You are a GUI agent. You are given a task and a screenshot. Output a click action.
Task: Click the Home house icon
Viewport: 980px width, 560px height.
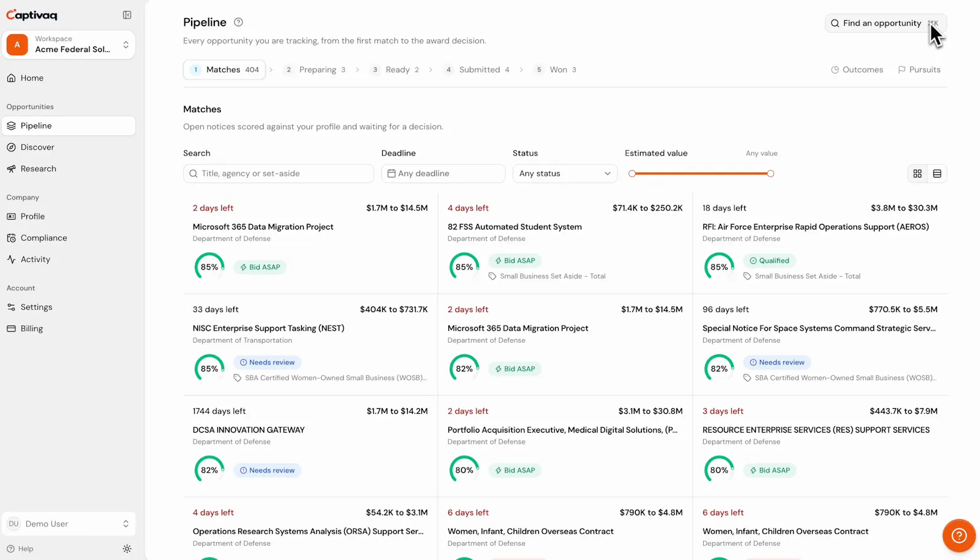coord(11,78)
